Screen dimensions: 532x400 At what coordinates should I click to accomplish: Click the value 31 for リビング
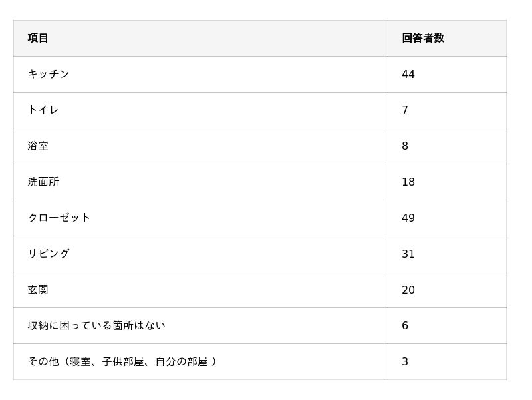(x=408, y=254)
